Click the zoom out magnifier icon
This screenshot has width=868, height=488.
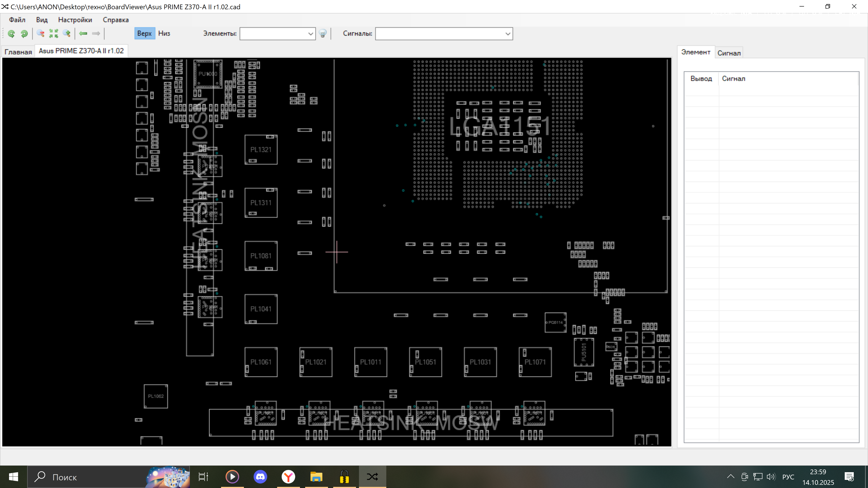pos(40,33)
